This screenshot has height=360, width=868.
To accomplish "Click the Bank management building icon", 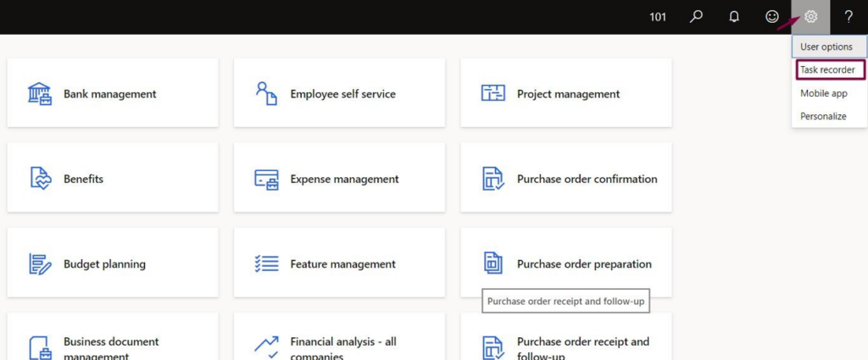I will point(40,94).
